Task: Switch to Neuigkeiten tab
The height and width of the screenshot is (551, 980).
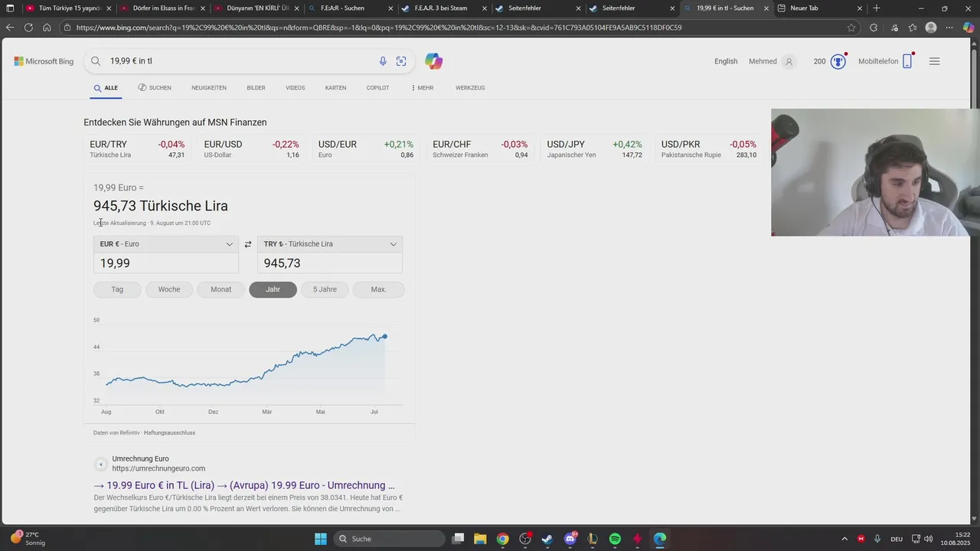Action: (x=209, y=88)
